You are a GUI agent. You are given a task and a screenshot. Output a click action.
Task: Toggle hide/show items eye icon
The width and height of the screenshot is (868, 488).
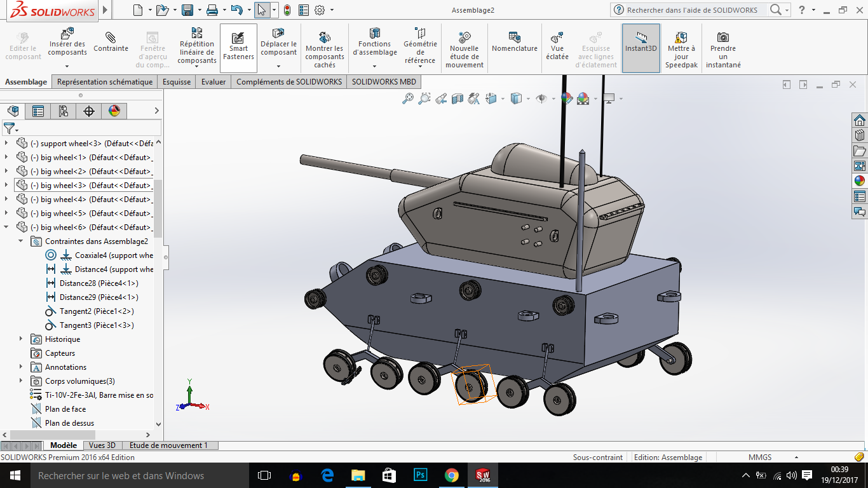tap(541, 98)
